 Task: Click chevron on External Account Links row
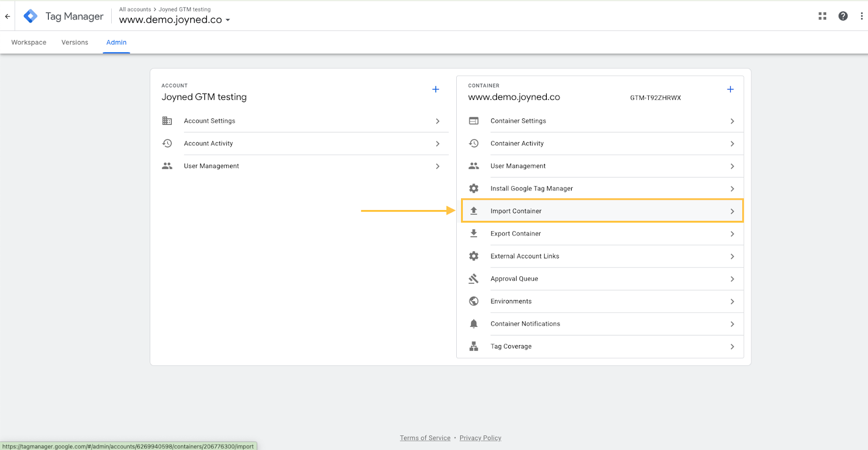tap(732, 256)
